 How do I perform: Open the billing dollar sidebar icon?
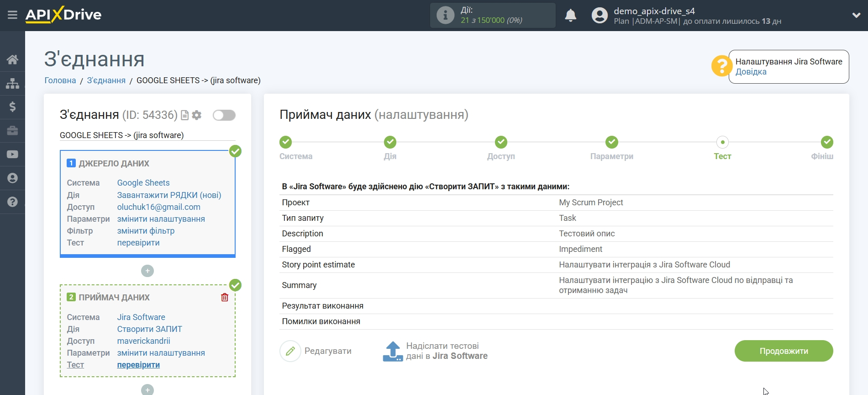pyautogui.click(x=12, y=107)
